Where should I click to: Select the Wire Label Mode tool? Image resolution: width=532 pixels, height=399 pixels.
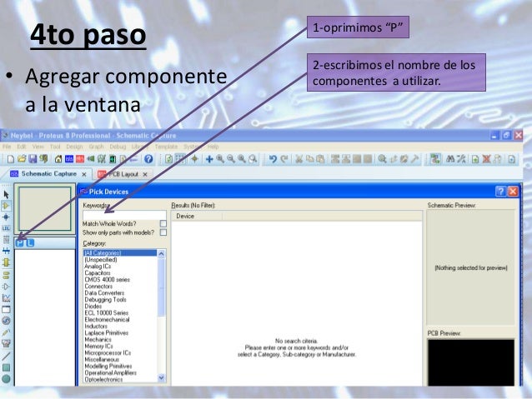[6, 228]
